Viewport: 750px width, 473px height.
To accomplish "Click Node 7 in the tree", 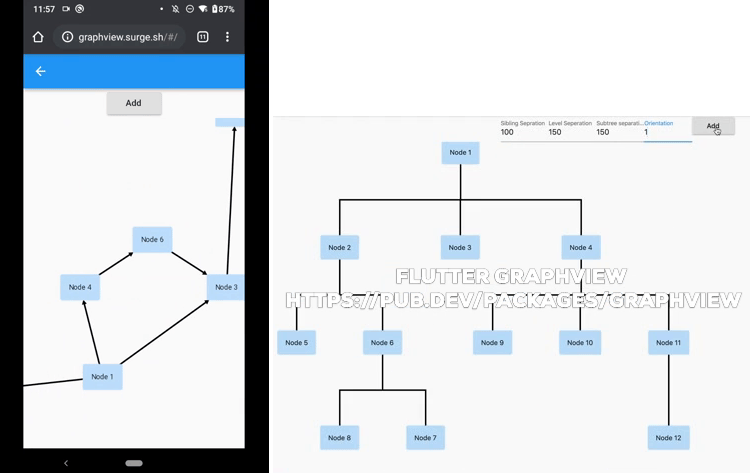I will [x=425, y=438].
